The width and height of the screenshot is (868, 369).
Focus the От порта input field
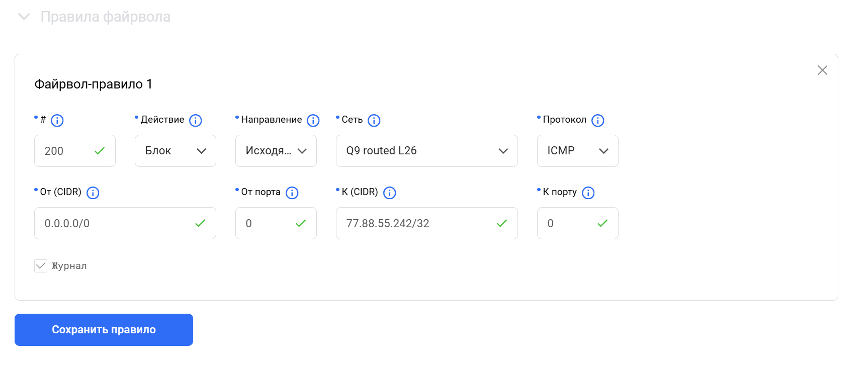pyautogui.click(x=276, y=223)
